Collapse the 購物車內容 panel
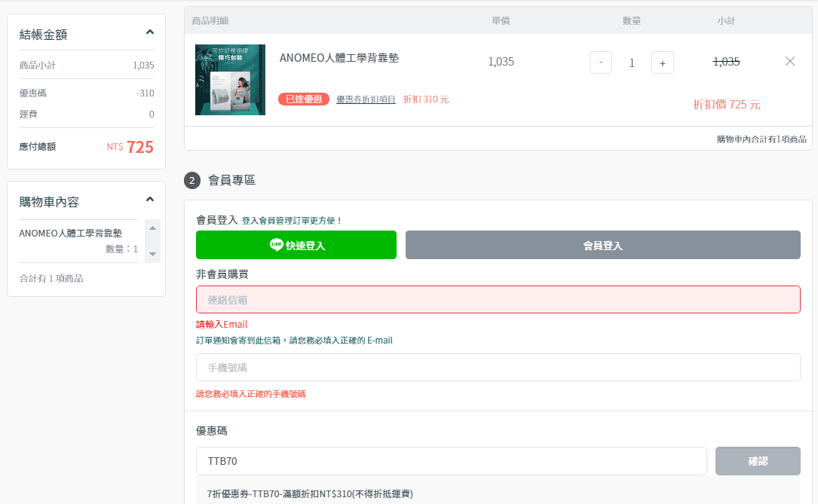 tap(149, 200)
